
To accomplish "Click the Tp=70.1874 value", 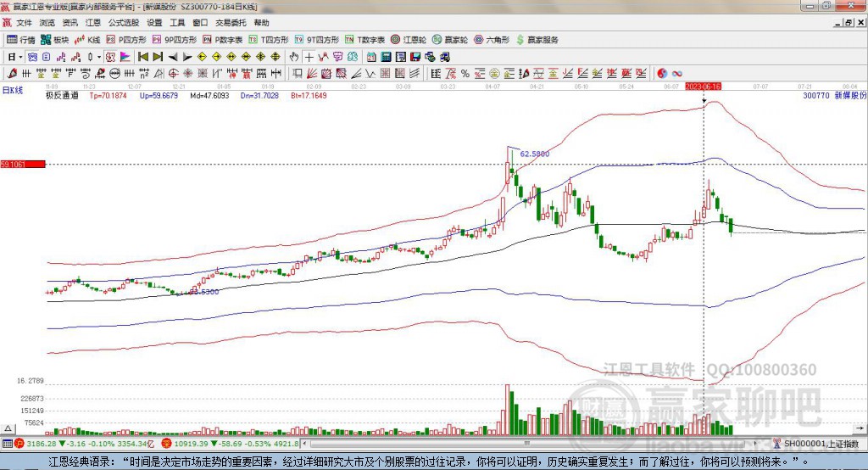I will (108, 95).
